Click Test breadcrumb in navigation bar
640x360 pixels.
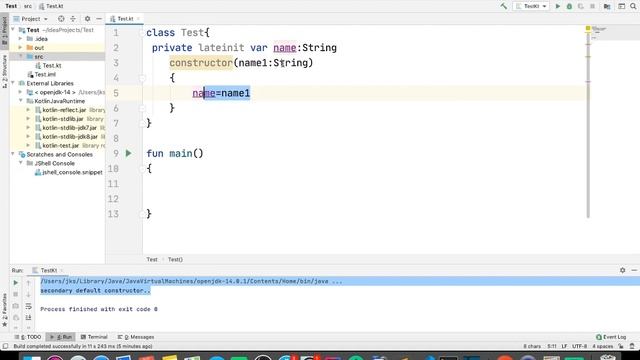(x=11, y=6)
